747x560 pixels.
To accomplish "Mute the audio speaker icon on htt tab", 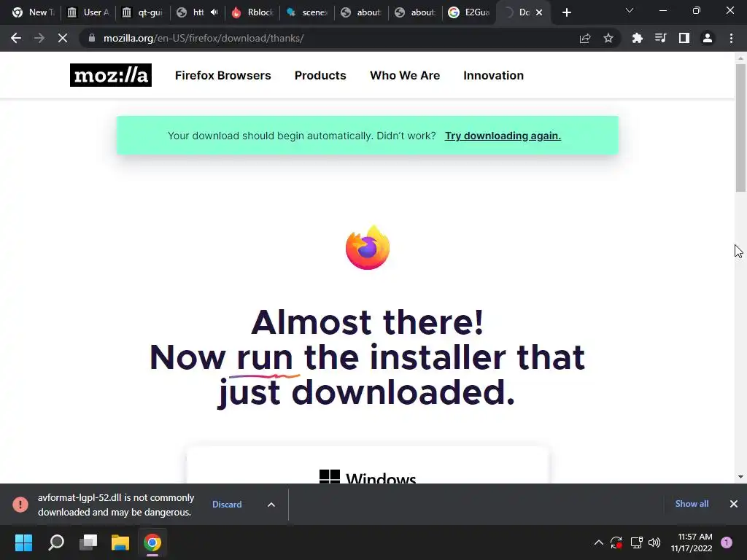I will point(214,12).
